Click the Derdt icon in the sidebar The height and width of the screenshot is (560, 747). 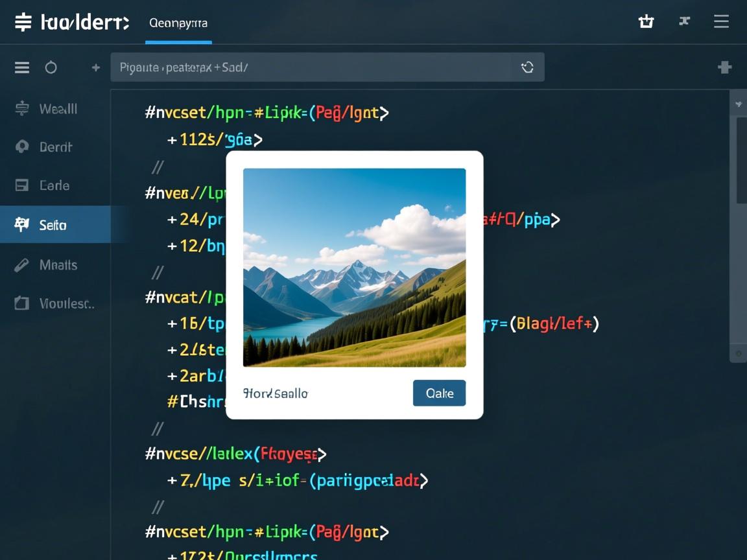tap(22, 147)
